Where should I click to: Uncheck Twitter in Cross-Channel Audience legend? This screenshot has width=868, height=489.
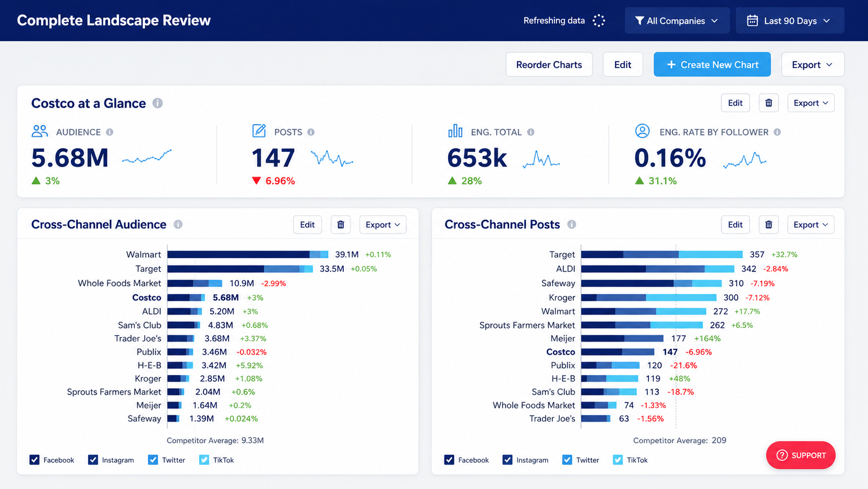point(153,460)
